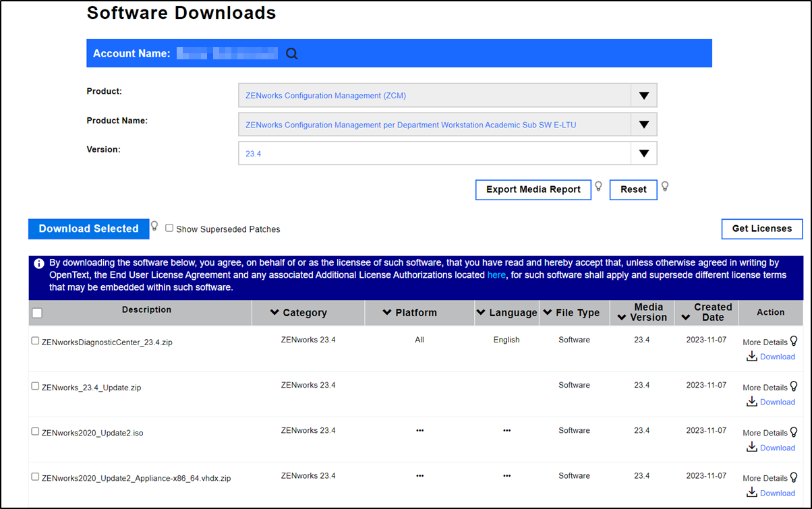Click Language ellipsis in ZENworks2020_Update2.iso row
Image resolution: width=812 pixels, height=509 pixels.
click(x=506, y=430)
